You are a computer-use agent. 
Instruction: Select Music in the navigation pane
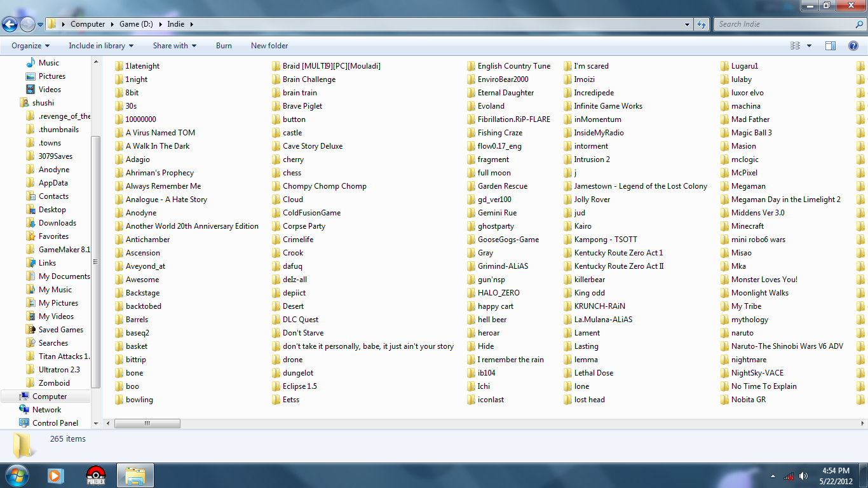pyautogui.click(x=49, y=63)
